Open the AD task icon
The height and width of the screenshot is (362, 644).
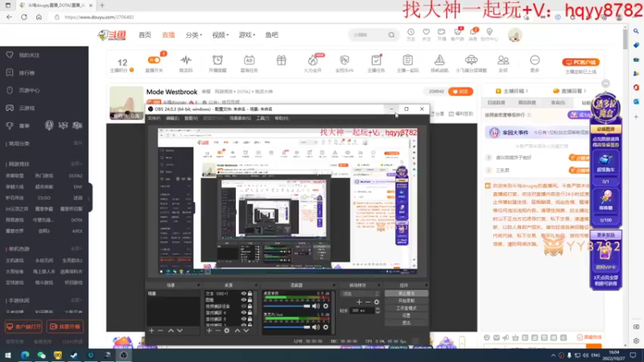[249, 60]
